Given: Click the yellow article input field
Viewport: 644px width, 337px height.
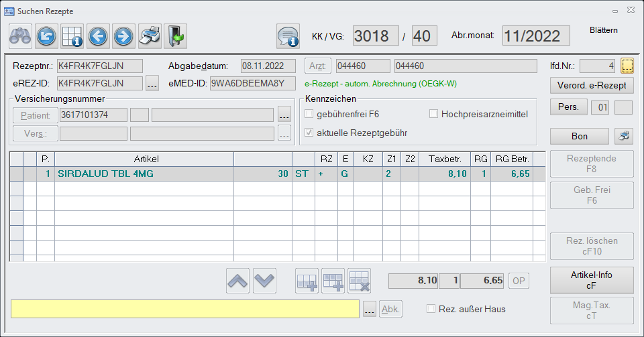Looking at the screenshot, I should coord(185,308).
